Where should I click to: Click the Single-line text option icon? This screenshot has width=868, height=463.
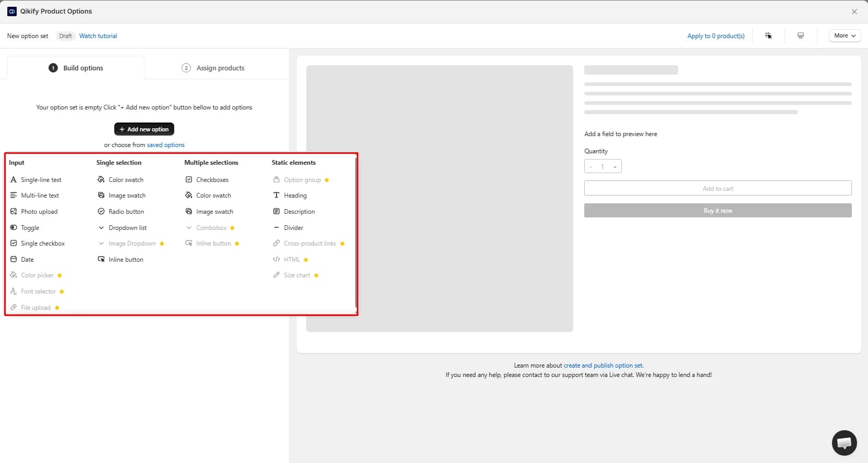(14, 180)
